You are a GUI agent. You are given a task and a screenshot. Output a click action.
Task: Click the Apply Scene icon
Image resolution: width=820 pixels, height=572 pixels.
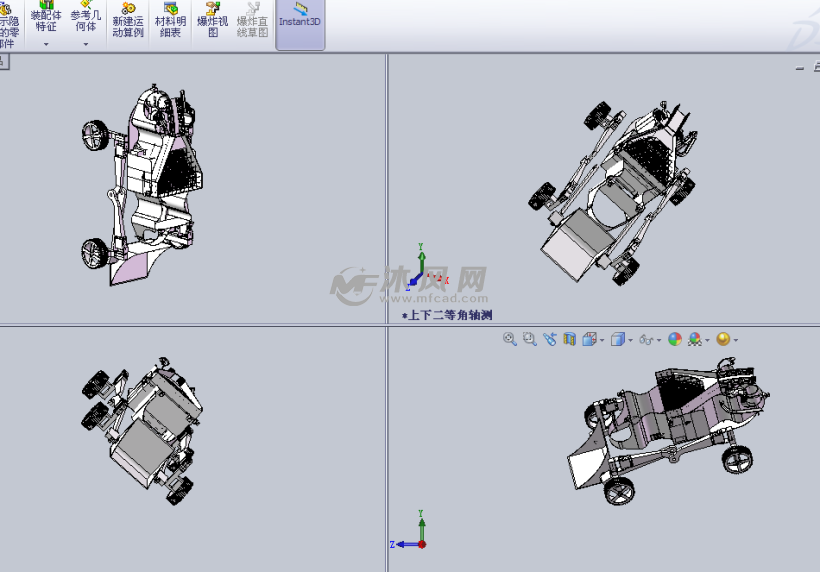coord(695,340)
